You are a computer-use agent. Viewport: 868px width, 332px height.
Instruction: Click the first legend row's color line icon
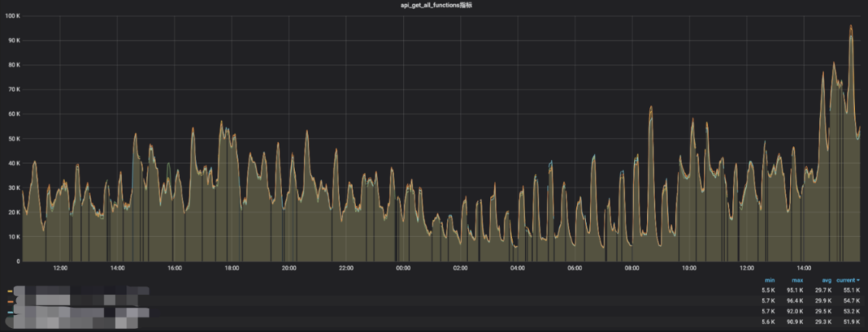[x=10, y=290]
